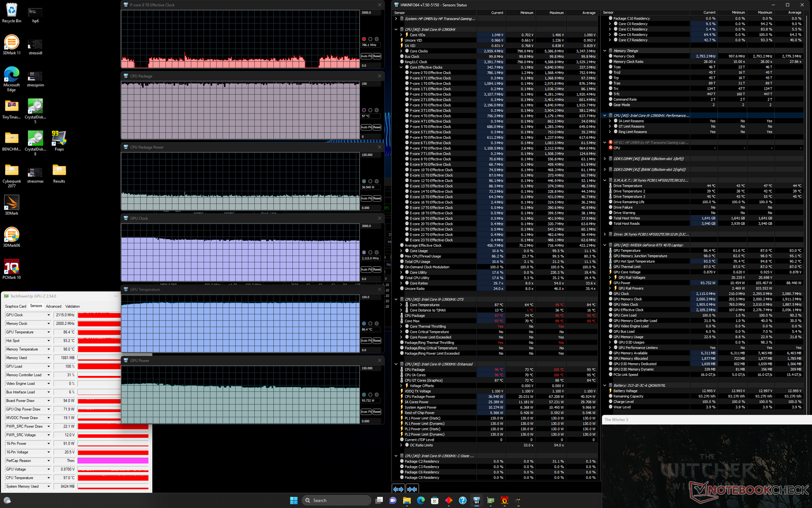Open Microsoft Store from the taskbar
The image size is (812, 508).
click(435, 500)
